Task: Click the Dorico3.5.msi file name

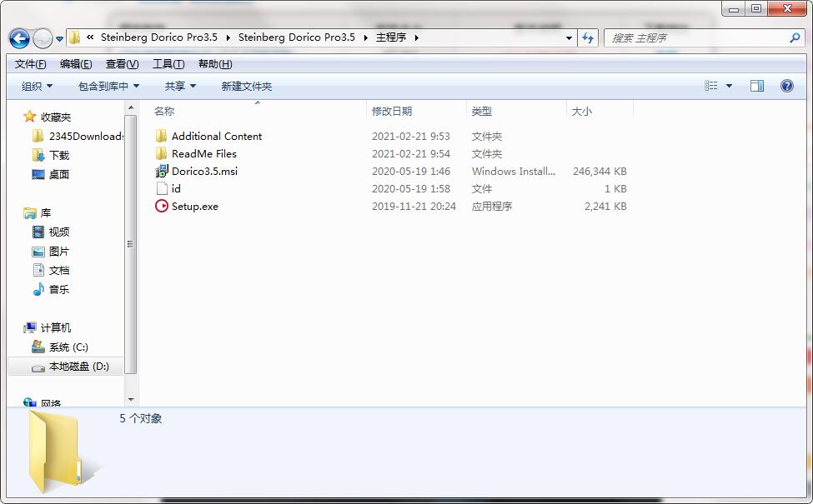Action: tap(204, 171)
